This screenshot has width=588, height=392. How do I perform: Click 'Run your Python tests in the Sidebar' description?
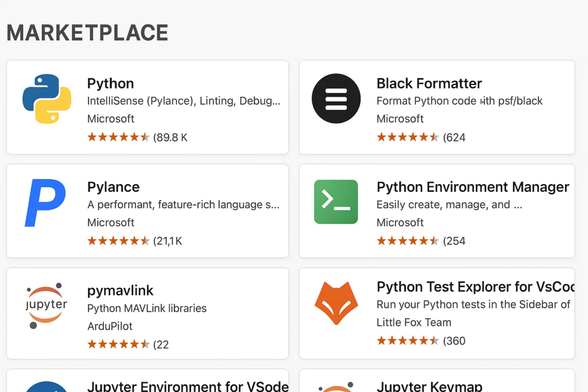click(x=473, y=304)
